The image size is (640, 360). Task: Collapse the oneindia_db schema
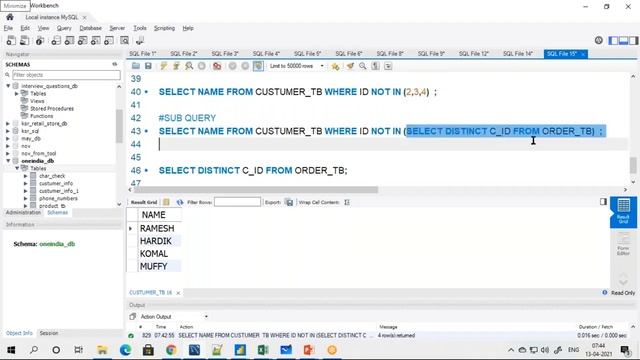click(x=8, y=161)
